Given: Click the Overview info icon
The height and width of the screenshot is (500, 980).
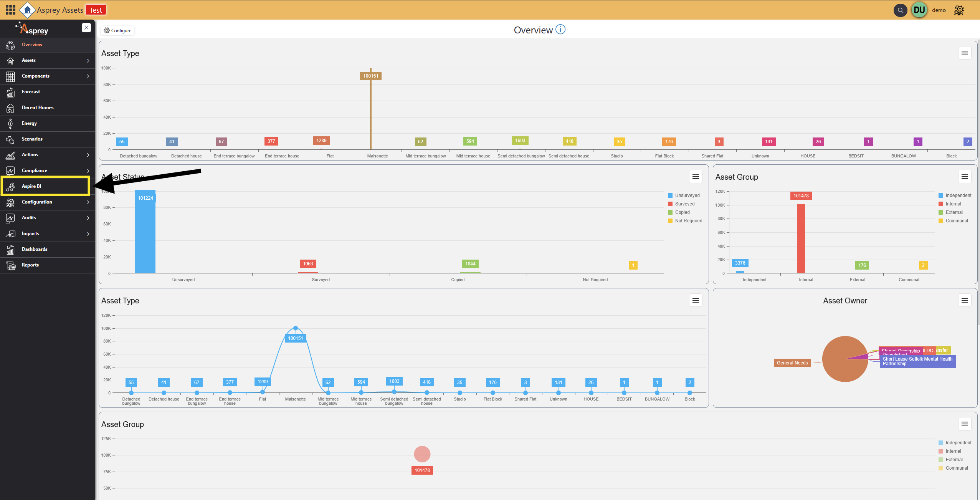Looking at the screenshot, I should click(x=560, y=30).
